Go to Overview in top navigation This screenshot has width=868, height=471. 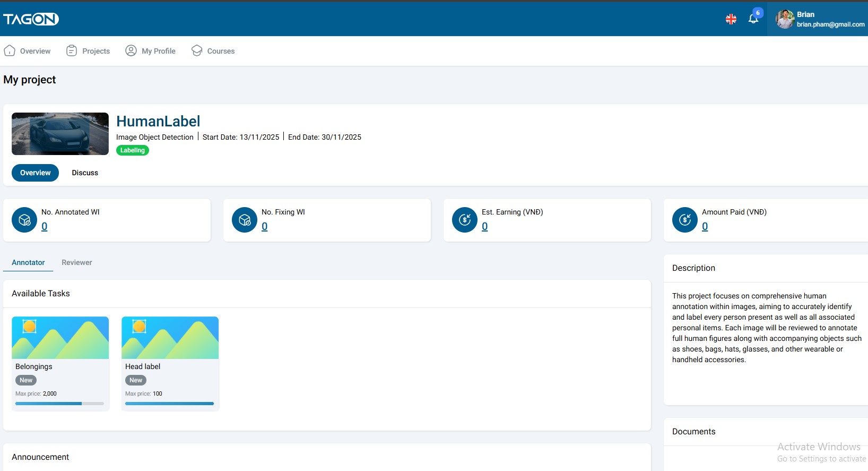(28, 51)
